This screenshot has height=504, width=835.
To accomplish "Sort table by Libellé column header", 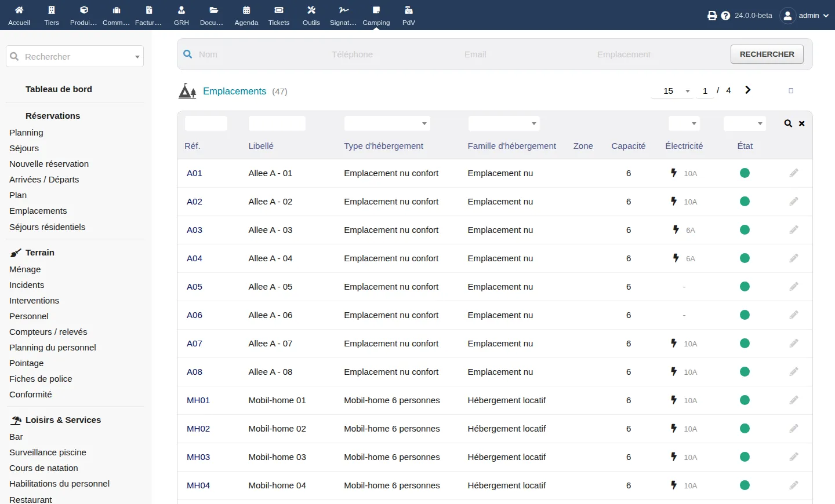I will (261, 146).
